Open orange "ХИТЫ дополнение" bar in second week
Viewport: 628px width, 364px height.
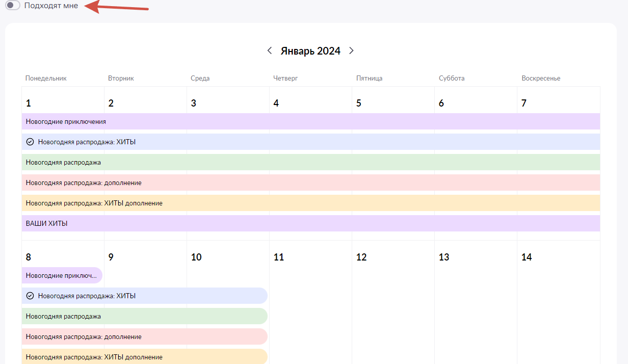[144, 357]
